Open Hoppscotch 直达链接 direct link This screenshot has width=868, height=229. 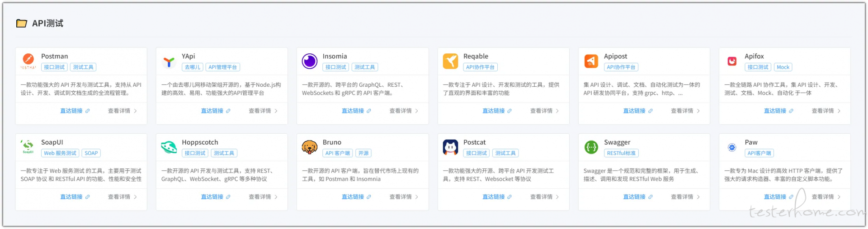[216, 197]
